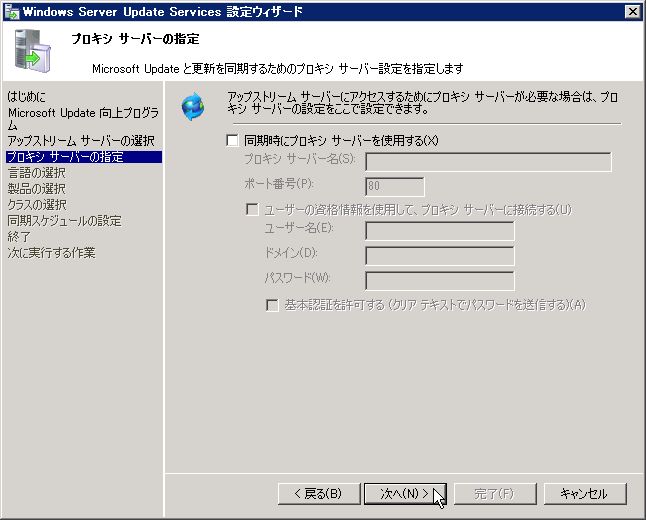Toggle ユーザーの資格情報を使用して接続する checkbox
The height and width of the screenshot is (520, 646).
click(252, 209)
